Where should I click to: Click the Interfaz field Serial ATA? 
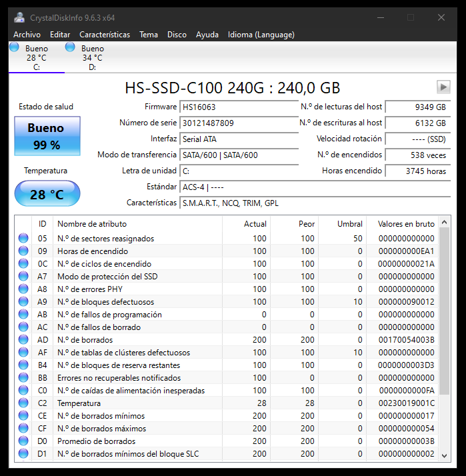pos(239,139)
